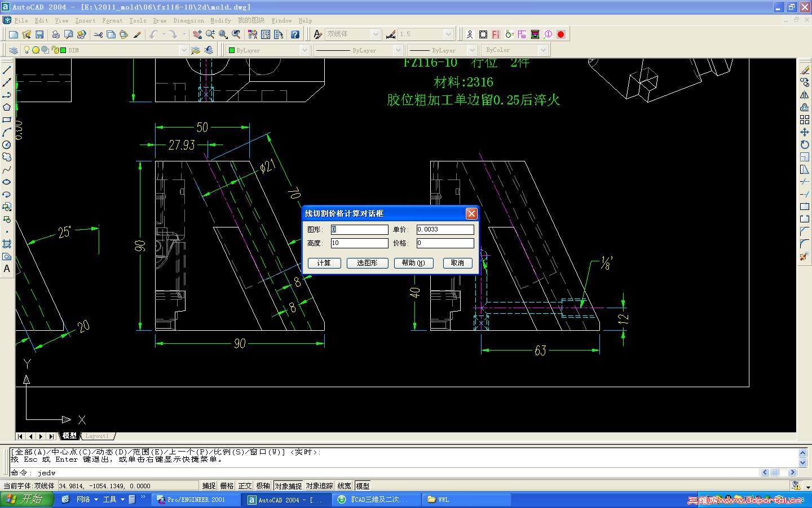Toggle 对象追踪 (Object Tracking)
Screen dimensions: 812x508
320,486
